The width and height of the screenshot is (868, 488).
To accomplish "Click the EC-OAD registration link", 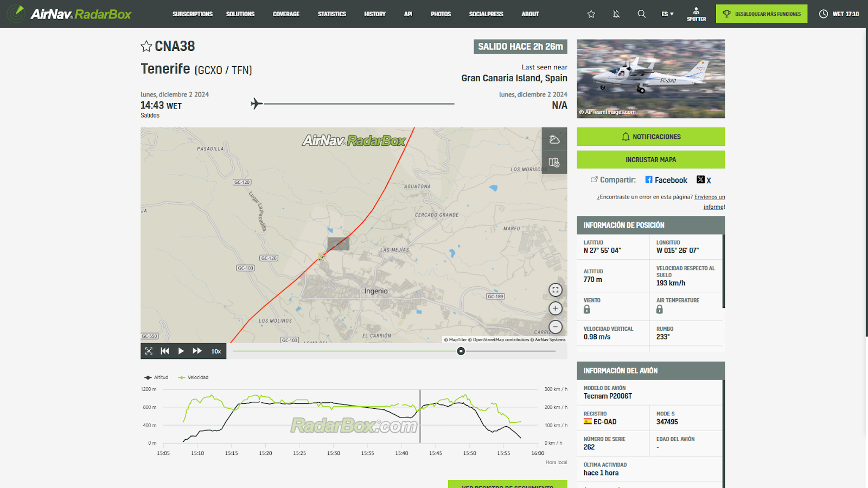I will [x=605, y=422].
